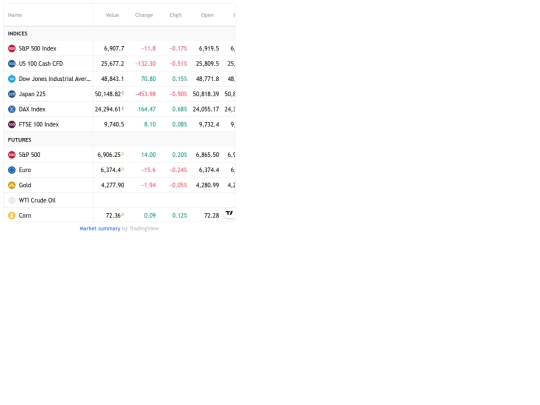Click the change value 8.10

[x=150, y=124]
